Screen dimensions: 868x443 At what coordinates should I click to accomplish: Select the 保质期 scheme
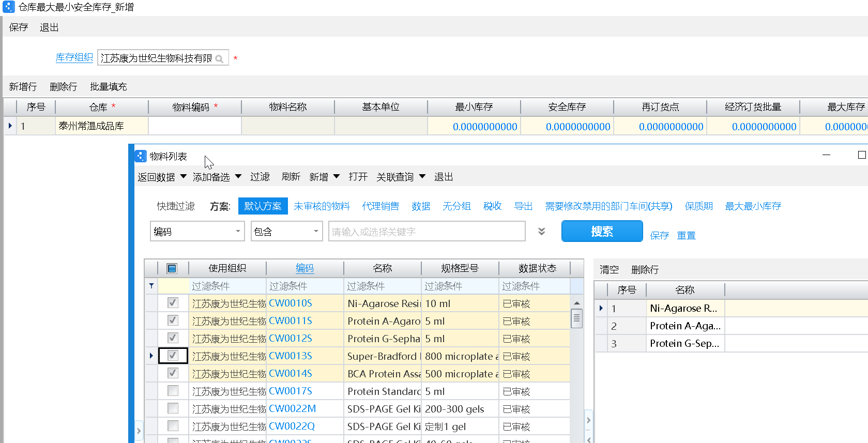pyautogui.click(x=698, y=206)
